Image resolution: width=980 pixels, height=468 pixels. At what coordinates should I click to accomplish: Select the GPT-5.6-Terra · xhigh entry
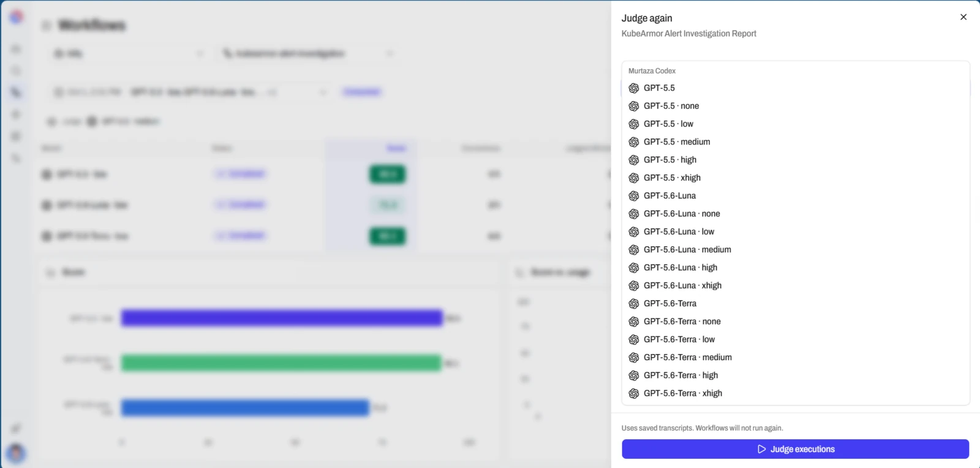tap(796, 393)
